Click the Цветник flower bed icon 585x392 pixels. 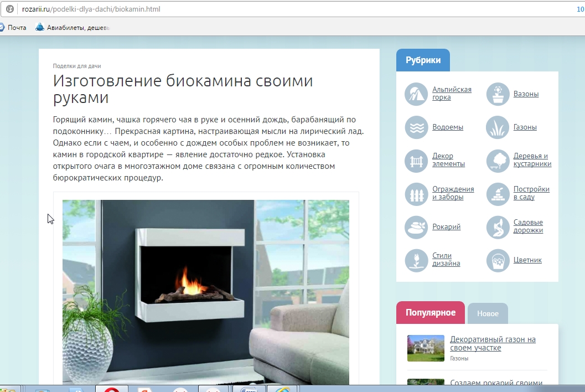coord(498,260)
